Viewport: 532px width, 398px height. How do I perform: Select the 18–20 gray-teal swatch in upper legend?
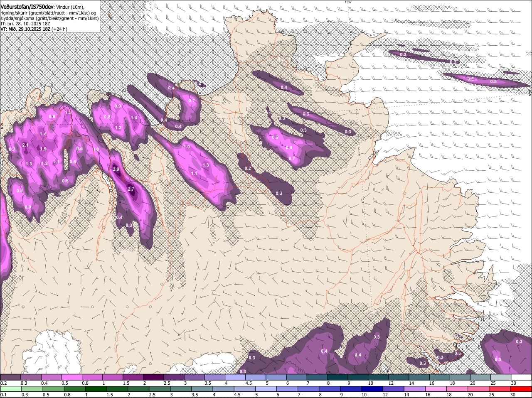pos(460,377)
